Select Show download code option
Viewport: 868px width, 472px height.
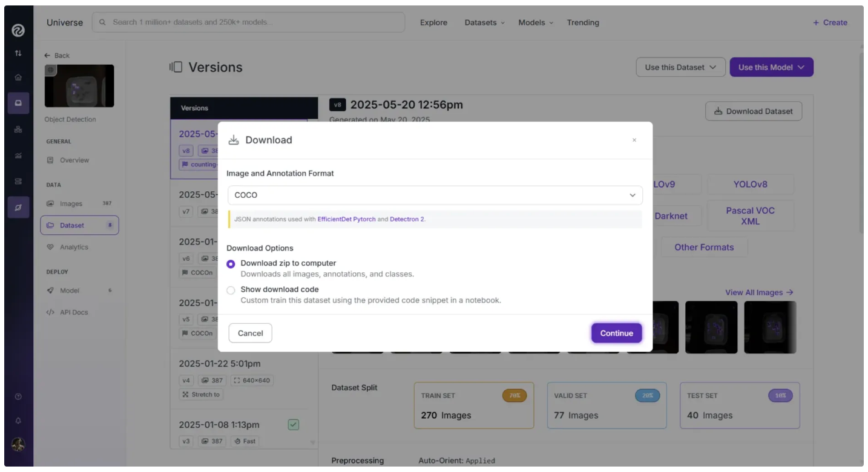(231, 290)
